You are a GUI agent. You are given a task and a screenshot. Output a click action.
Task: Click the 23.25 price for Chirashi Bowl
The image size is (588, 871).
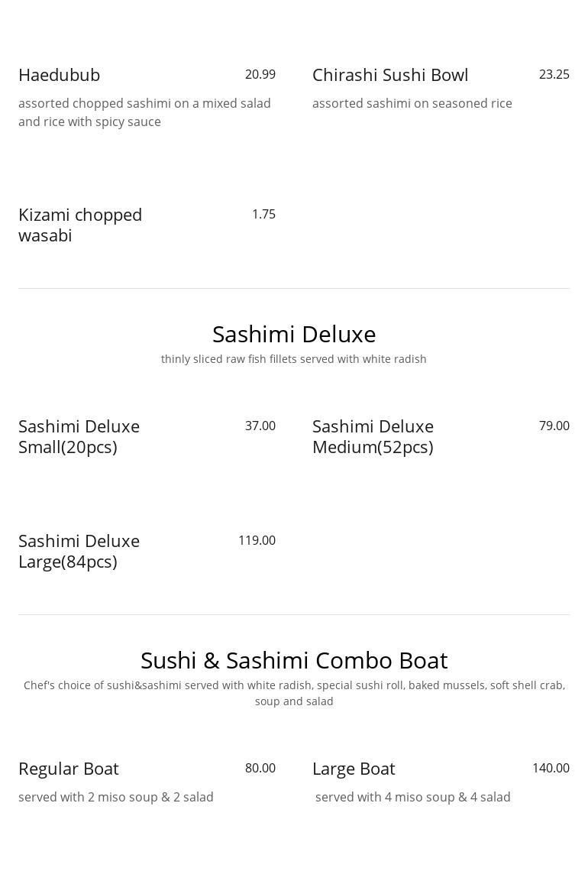point(554,75)
